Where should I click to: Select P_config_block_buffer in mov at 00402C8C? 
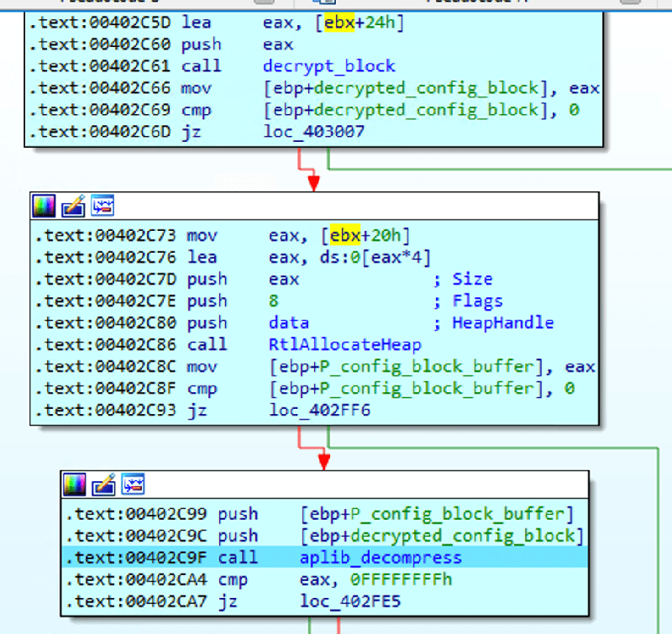click(x=427, y=367)
